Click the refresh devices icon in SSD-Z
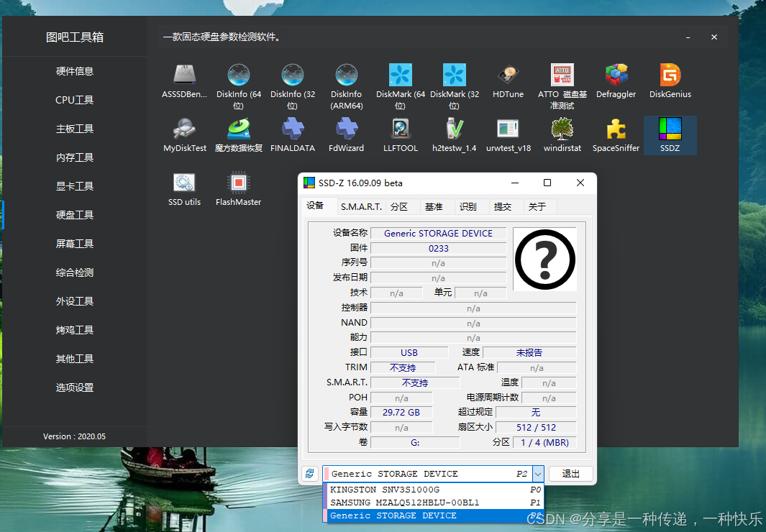This screenshot has width=766, height=532. coord(310,474)
